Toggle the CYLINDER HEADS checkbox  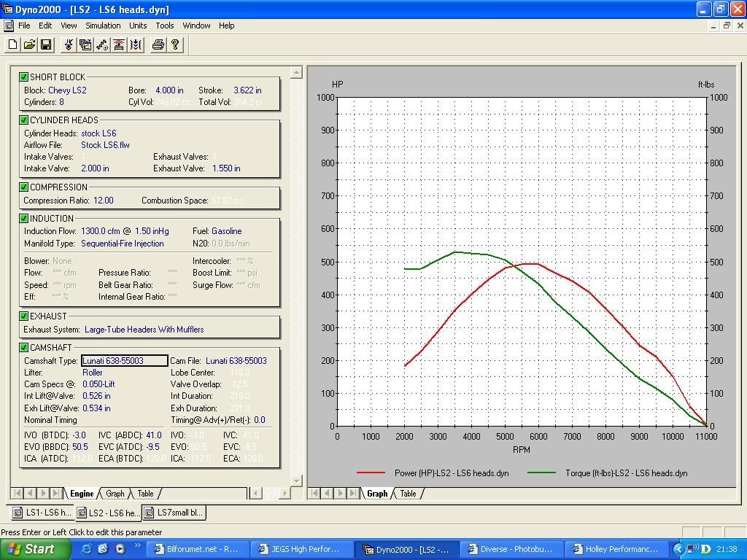23,120
